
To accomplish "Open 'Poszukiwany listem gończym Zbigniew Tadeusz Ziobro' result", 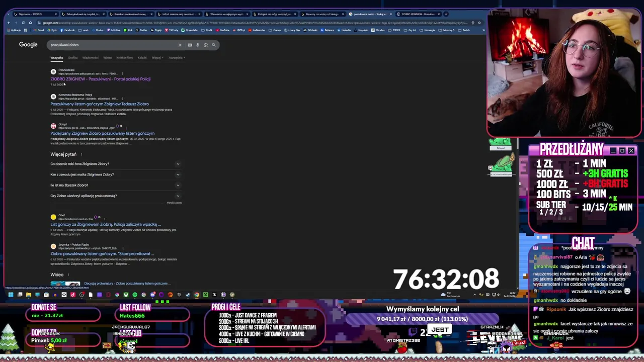I will [x=100, y=104].
